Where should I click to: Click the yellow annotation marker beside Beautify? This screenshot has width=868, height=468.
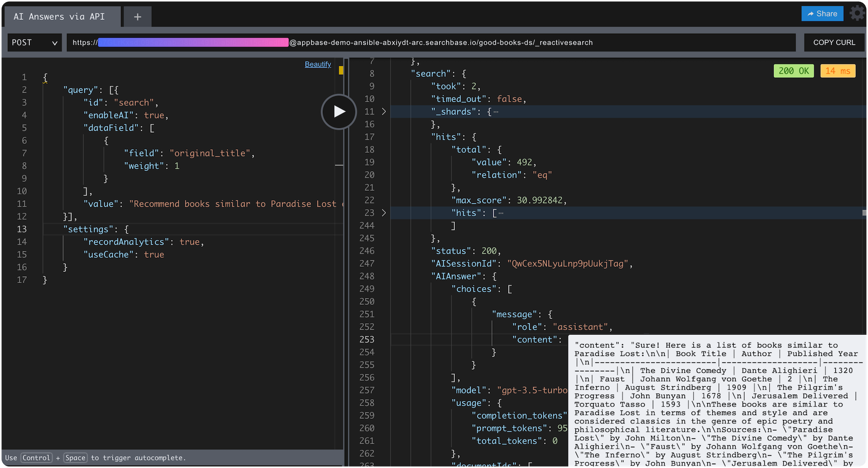point(341,70)
